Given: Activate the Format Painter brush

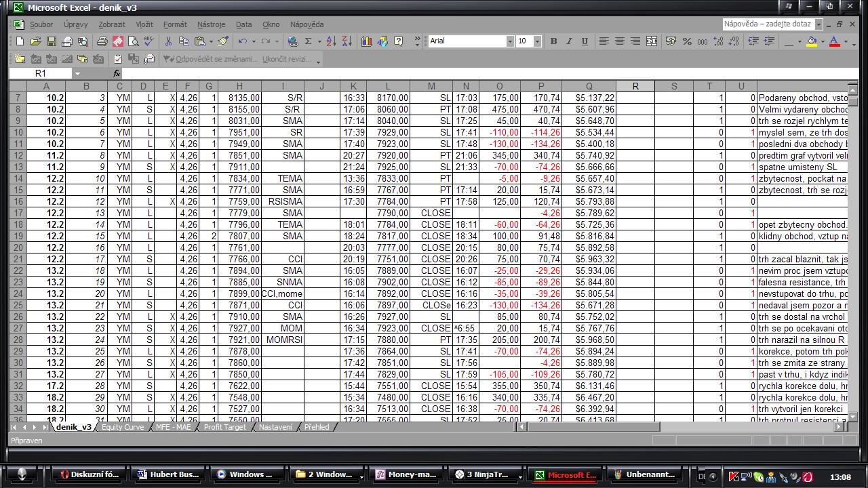Looking at the screenshot, I should tap(223, 41).
